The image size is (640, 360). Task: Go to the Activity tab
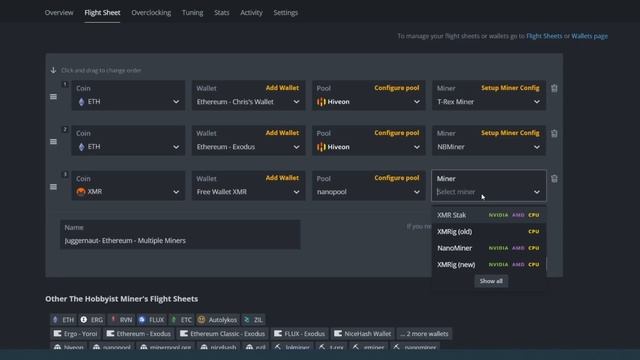click(251, 13)
